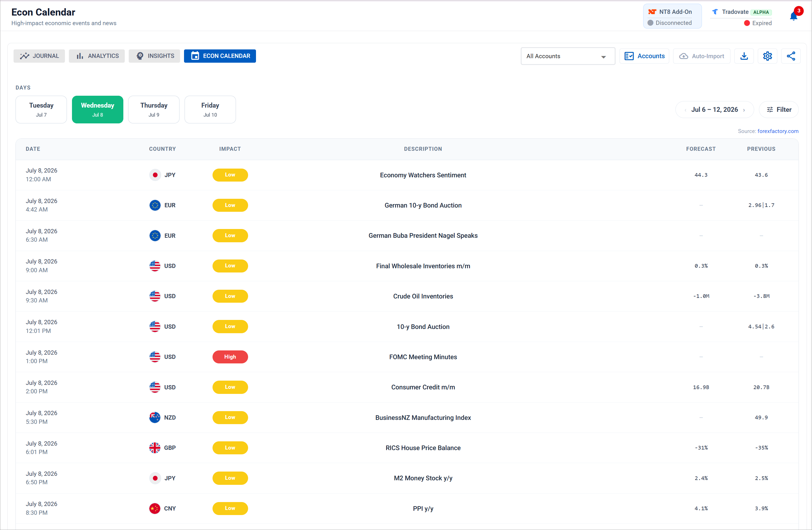Click the New Zealand flag icon
The height and width of the screenshot is (530, 812).
click(155, 417)
